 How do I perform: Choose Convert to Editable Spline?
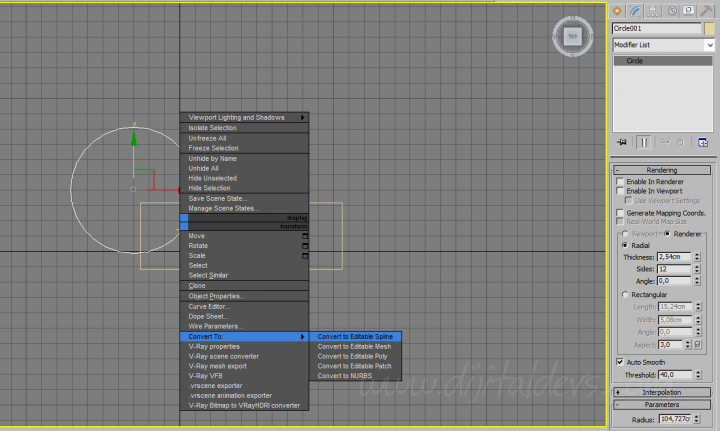tap(355, 337)
